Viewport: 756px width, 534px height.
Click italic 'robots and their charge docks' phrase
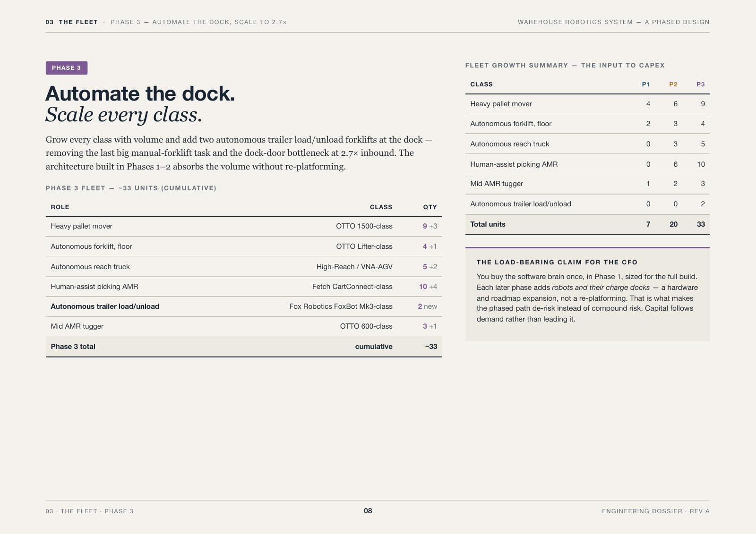[x=601, y=288]
